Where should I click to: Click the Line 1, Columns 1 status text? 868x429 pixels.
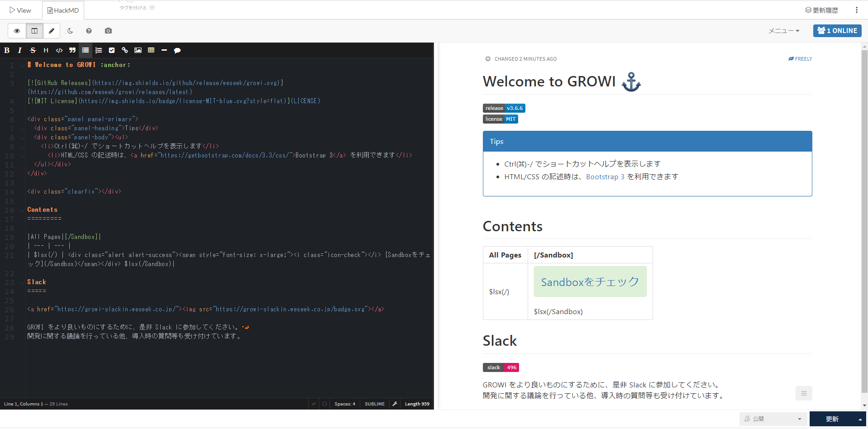[x=24, y=404]
